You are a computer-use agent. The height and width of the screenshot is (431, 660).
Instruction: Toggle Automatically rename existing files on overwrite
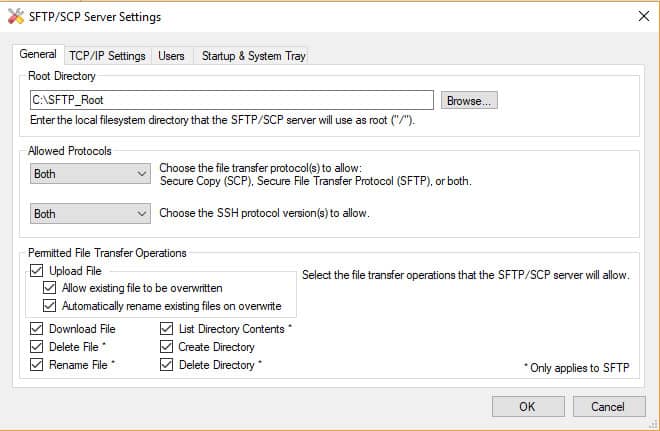pyautogui.click(x=49, y=306)
